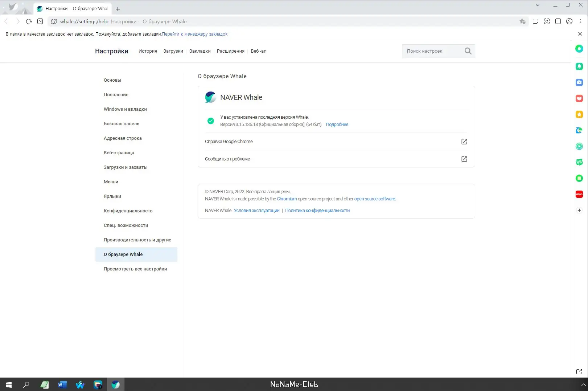Open Windows taskbar search
Viewport: 588px width, 391px height.
26,384
